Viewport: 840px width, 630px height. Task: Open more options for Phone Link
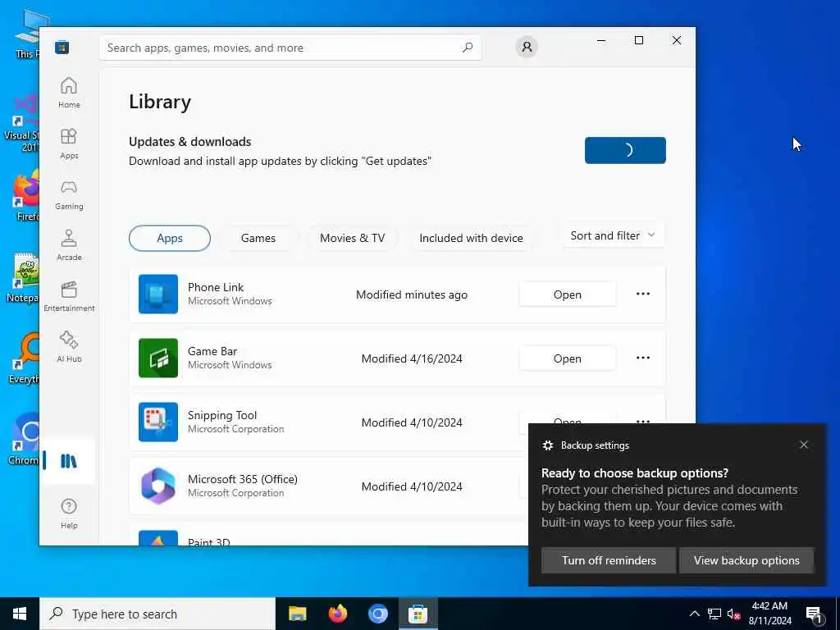tap(643, 294)
